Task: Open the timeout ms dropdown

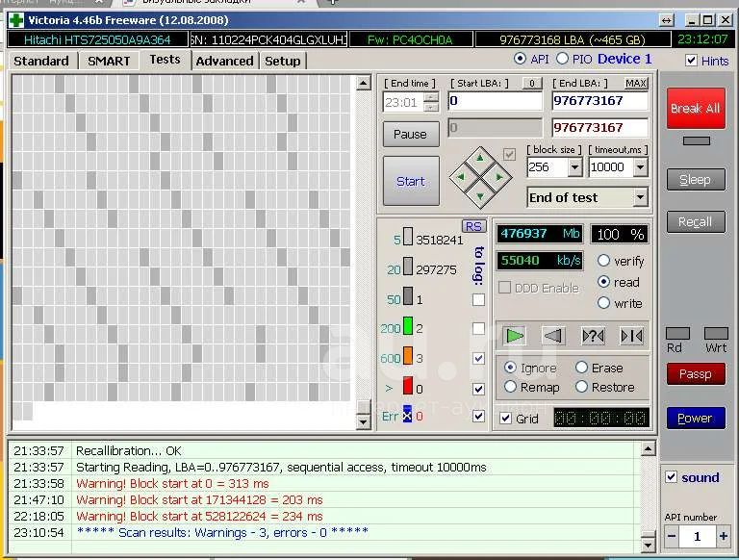Action: pyautogui.click(x=640, y=166)
